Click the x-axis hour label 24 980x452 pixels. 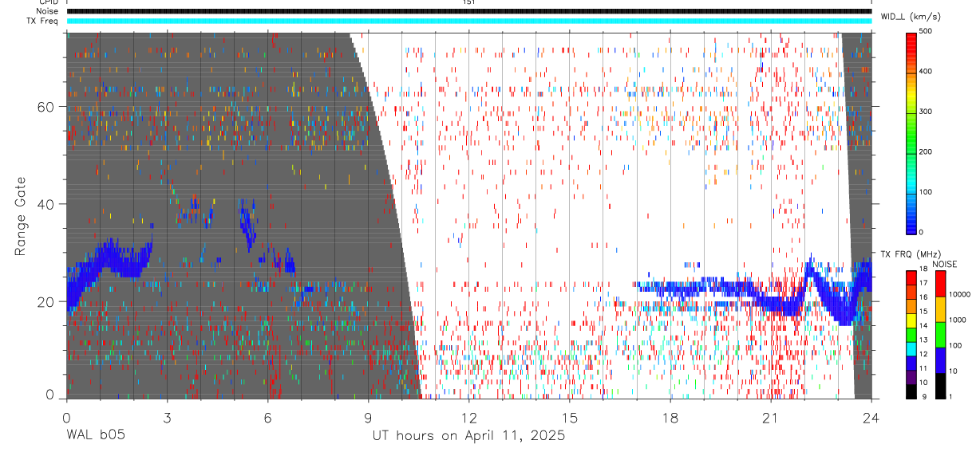[871, 418]
